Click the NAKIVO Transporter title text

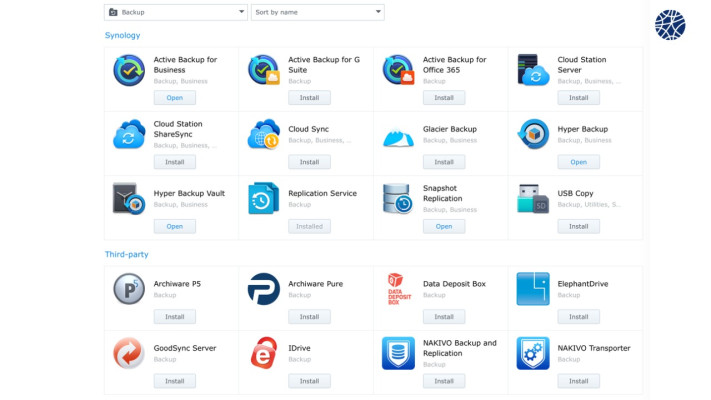click(x=594, y=348)
